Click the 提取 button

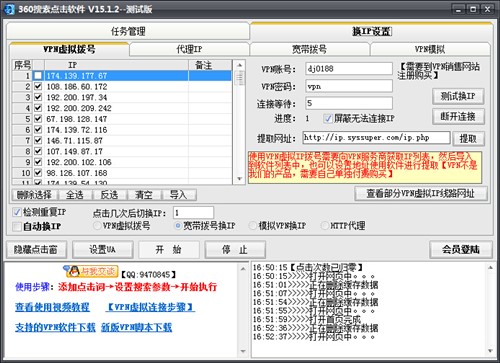[468, 138]
